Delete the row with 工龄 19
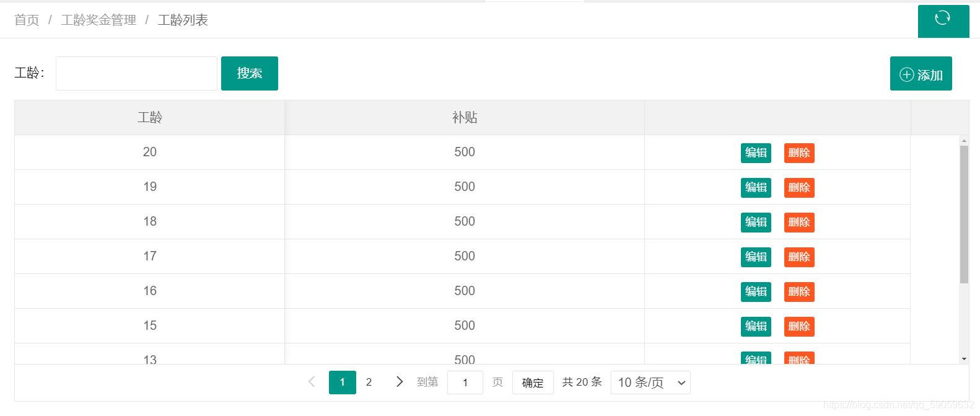 799,187
